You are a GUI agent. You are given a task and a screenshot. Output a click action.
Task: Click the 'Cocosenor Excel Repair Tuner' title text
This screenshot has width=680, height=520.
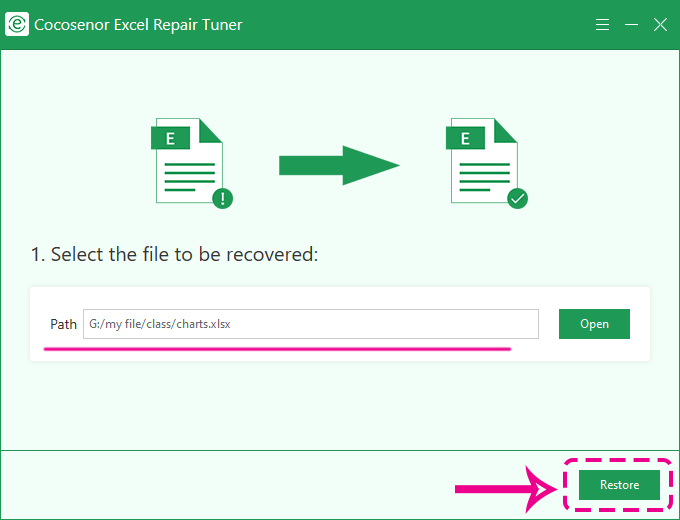pyautogui.click(x=138, y=25)
